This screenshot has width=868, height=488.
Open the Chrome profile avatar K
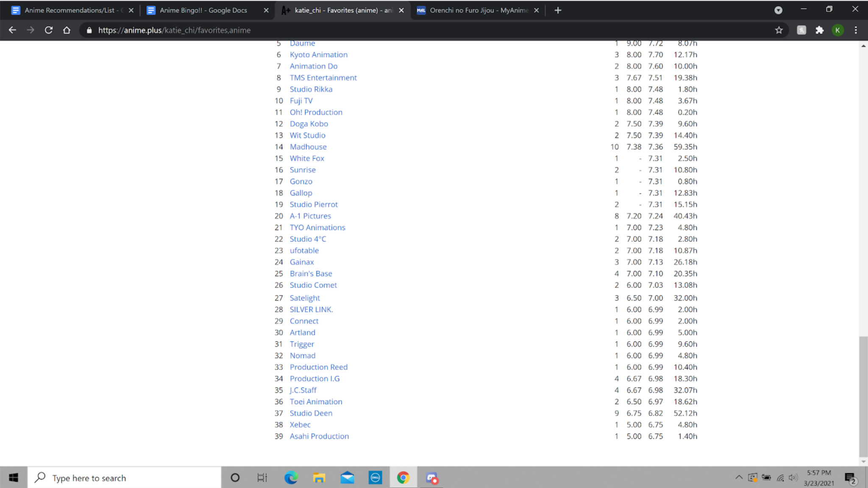coord(837,30)
